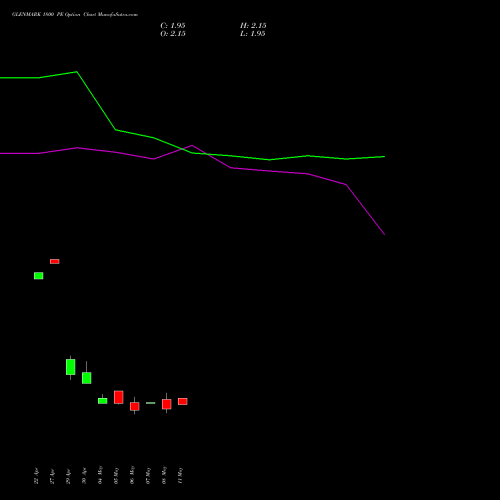Select the low value L: 1.95
The width and height of the screenshot is (500, 500).
pos(253,34)
